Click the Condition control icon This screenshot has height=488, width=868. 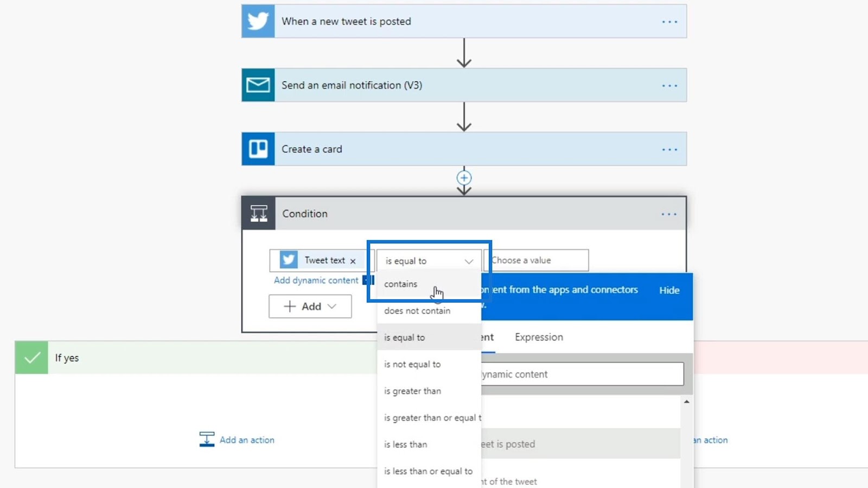(x=259, y=214)
